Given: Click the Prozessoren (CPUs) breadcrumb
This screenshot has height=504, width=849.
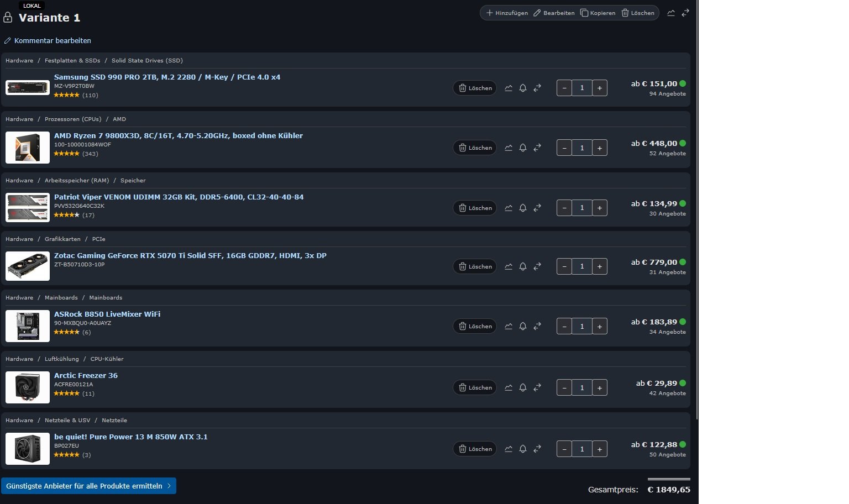Looking at the screenshot, I should [x=73, y=119].
